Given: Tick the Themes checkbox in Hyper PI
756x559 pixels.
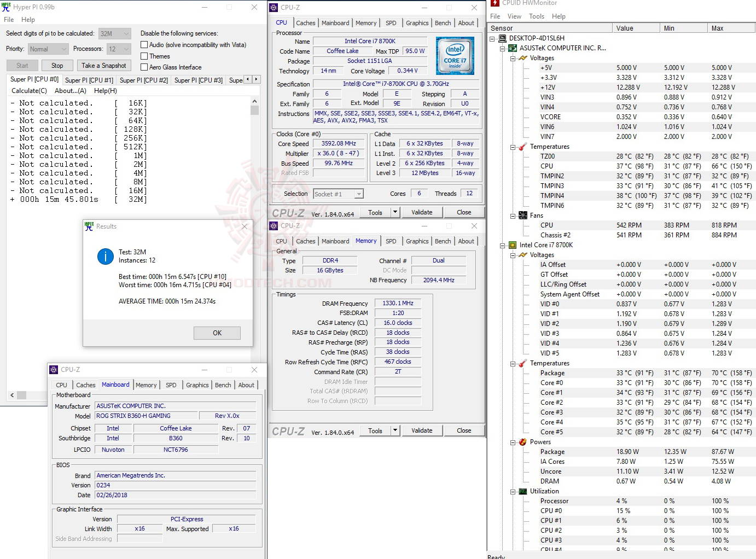Looking at the screenshot, I should (144, 56).
